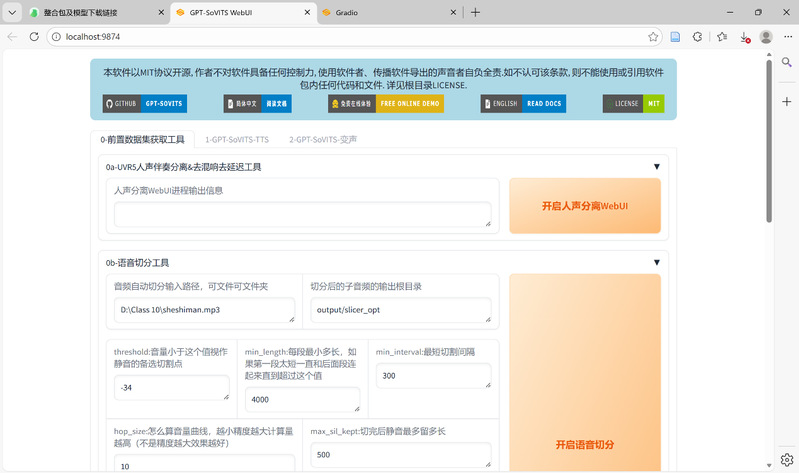
Task: Show browser downloads
Action: click(x=745, y=36)
